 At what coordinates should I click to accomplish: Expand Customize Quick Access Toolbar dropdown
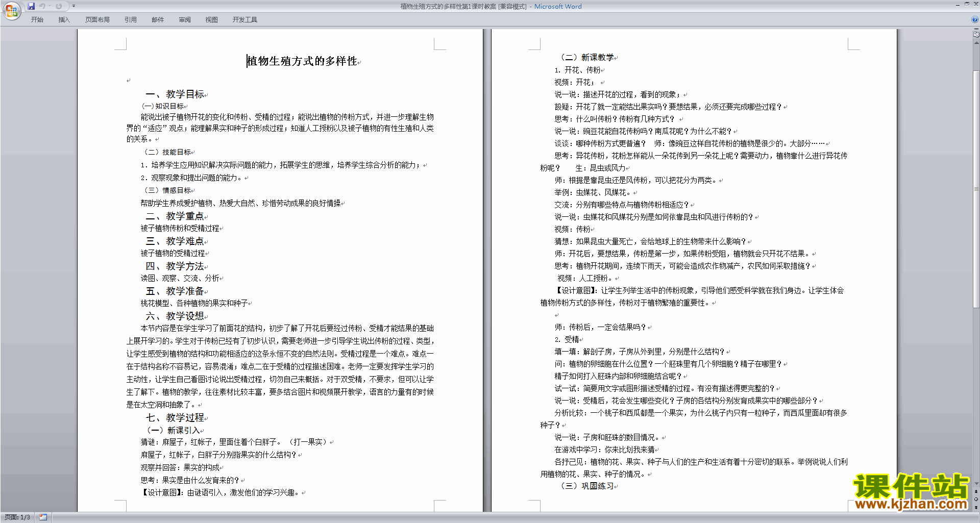[73, 6]
